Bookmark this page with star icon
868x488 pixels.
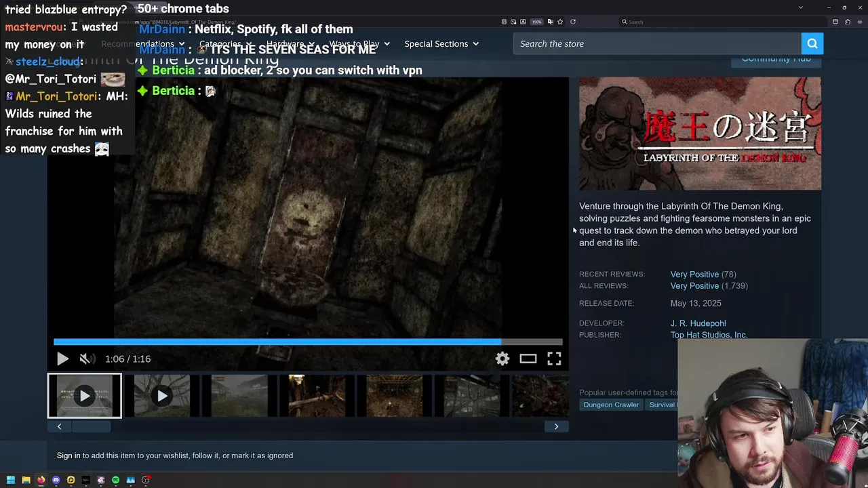tap(559, 22)
